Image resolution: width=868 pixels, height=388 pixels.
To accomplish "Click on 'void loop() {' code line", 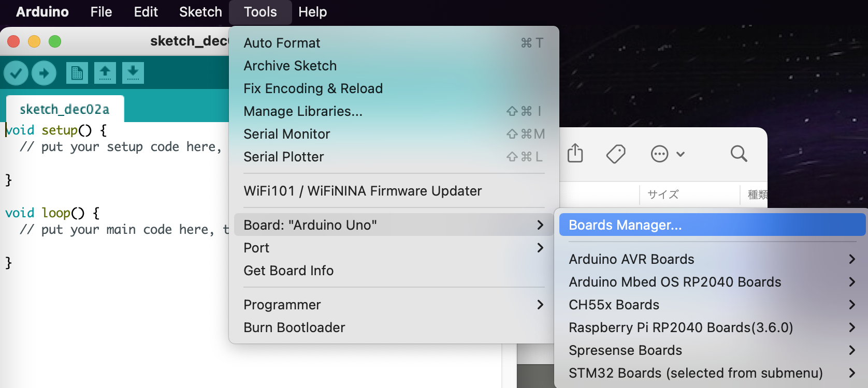I will click(x=52, y=213).
